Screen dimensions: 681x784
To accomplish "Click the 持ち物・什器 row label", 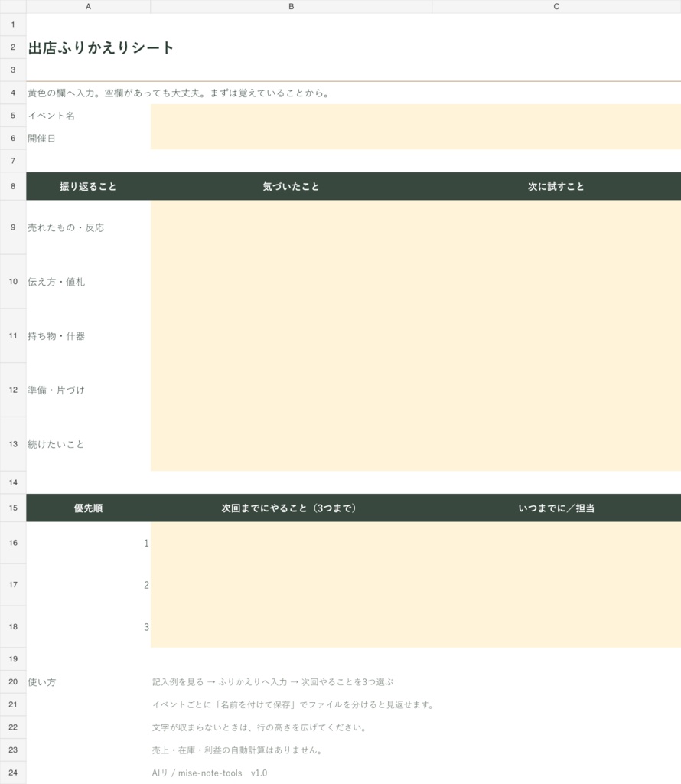I will coord(88,335).
